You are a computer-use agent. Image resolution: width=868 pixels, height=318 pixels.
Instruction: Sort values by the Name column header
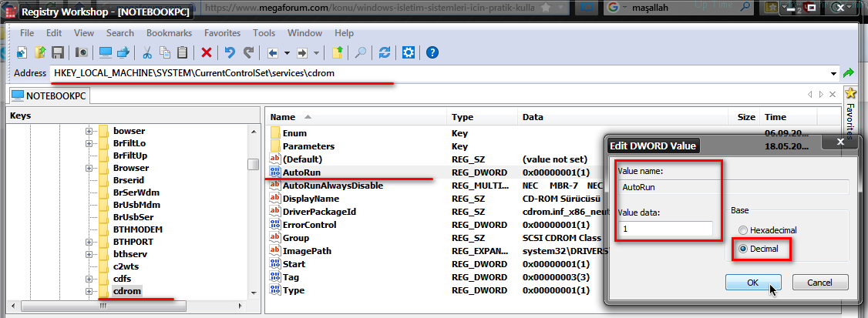(x=356, y=117)
